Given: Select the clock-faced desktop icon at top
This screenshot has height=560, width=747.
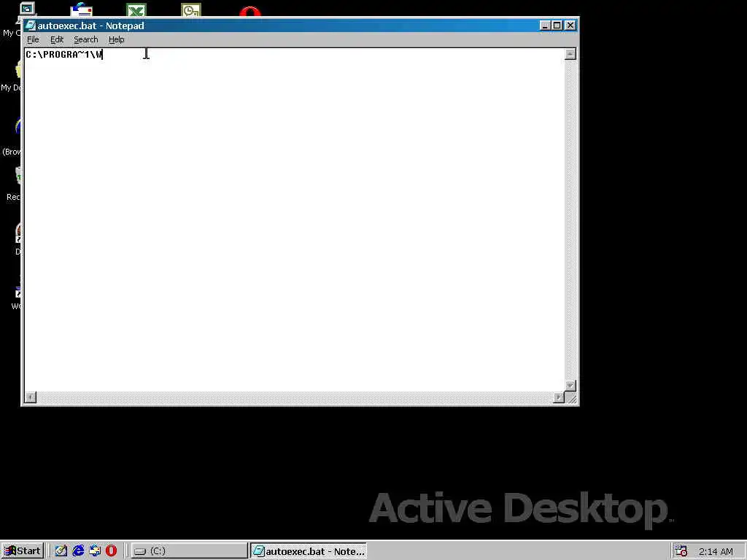Looking at the screenshot, I should [191, 9].
